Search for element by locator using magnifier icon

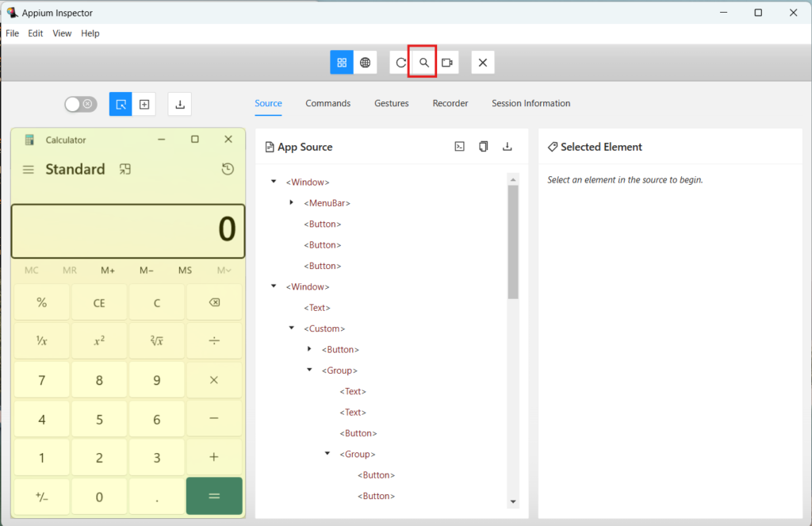pos(423,62)
